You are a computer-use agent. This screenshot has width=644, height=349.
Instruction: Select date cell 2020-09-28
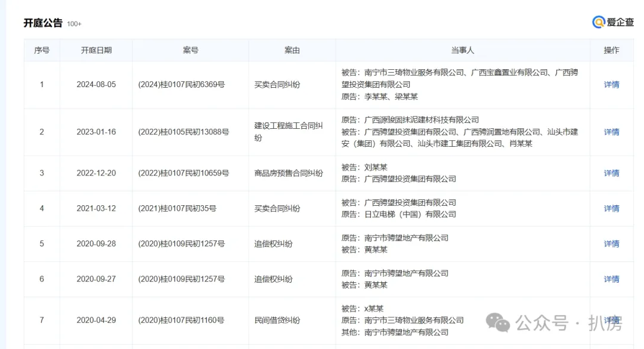click(x=96, y=244)
